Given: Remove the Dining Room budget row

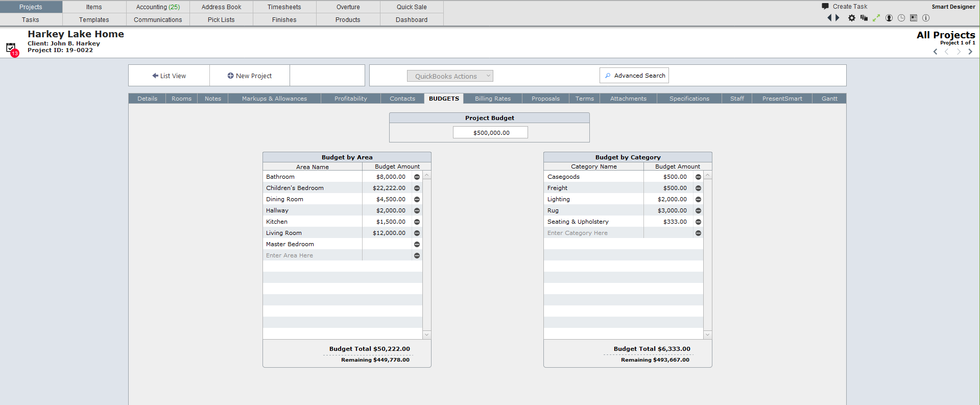Looking at the screenshot, I should tap(417, 199).
